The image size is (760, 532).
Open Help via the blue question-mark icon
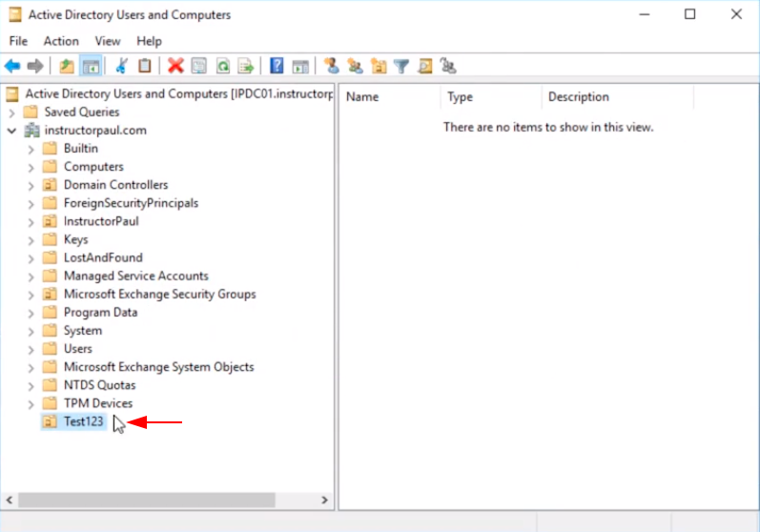pos(277,66)
